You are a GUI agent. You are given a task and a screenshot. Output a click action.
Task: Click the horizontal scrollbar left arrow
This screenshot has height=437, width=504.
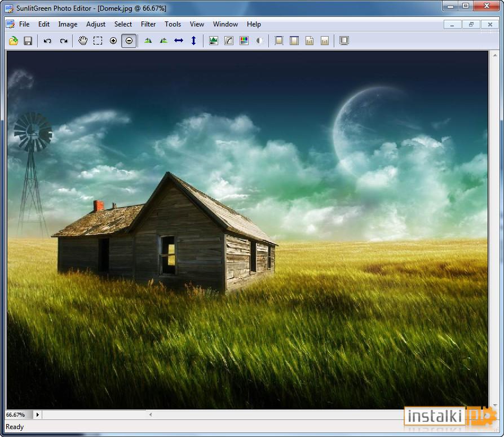click(x=151, y=414)
